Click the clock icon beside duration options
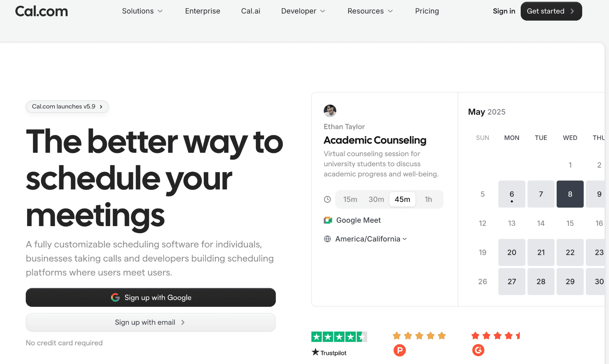Image resolution: width=609 pixels, height=364 pixels. pos(327,199)
